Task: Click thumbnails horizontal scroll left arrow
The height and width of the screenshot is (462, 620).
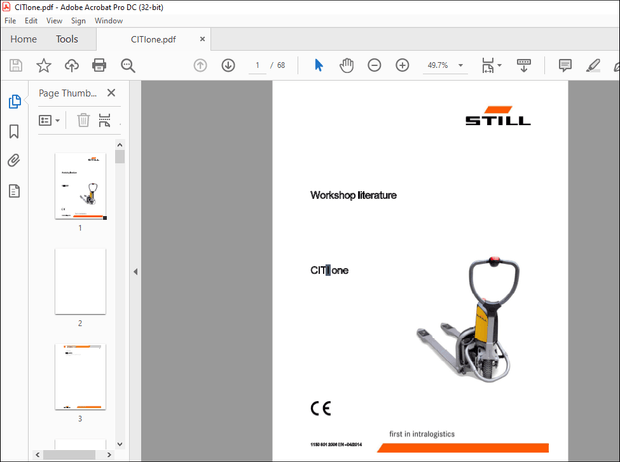Action: 38,455
